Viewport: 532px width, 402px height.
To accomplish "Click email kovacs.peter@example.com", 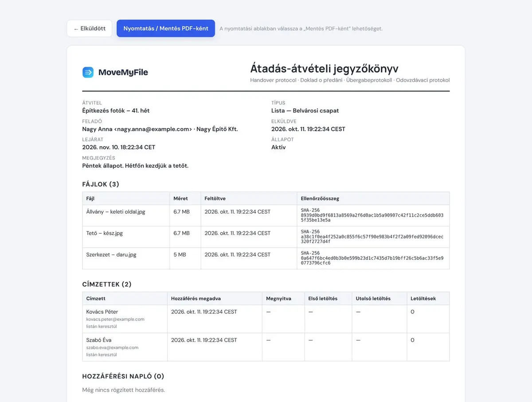I will (115, 319).
